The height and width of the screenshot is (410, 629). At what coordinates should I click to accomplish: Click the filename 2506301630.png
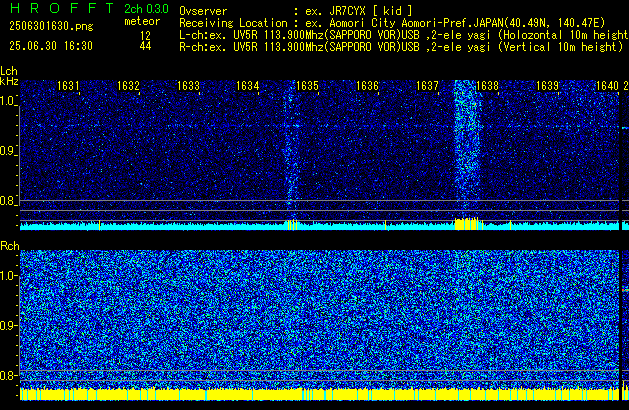coord(51,26)
